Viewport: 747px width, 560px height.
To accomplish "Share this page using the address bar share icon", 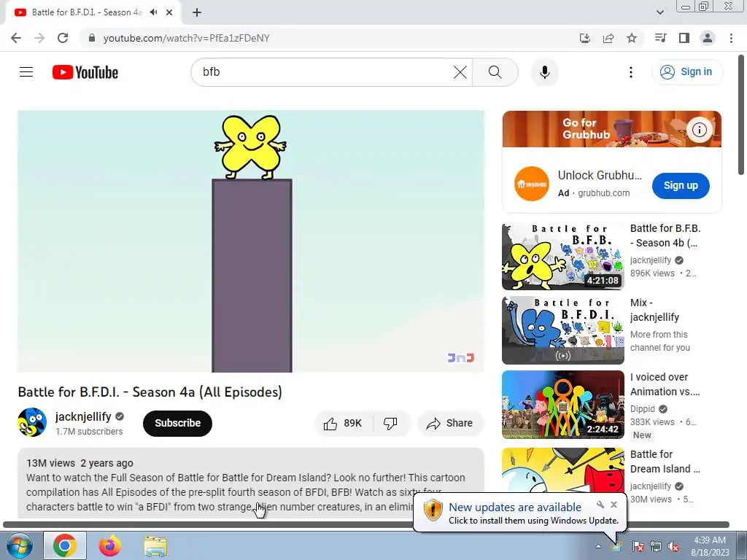I will click(608, 38).
